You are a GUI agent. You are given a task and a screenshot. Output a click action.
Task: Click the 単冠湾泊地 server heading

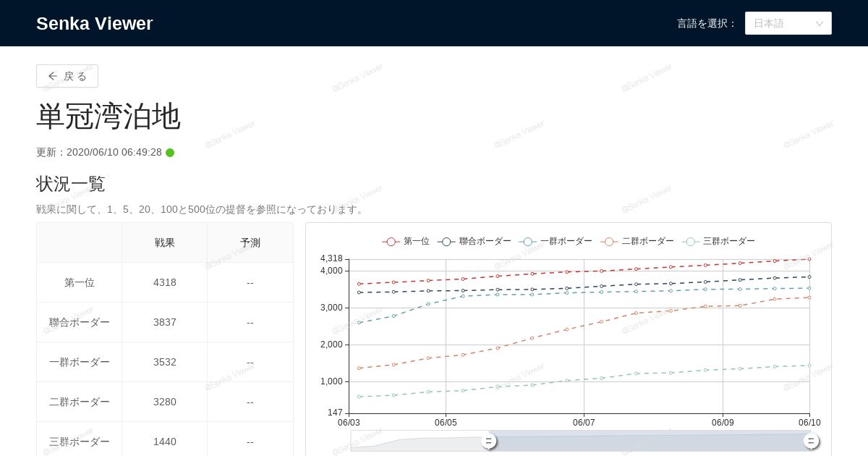[x=109, y=116]
